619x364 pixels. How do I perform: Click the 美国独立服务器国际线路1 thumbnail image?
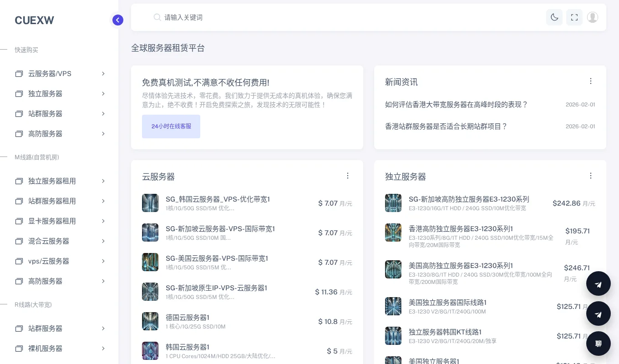[x=393, y=306]
